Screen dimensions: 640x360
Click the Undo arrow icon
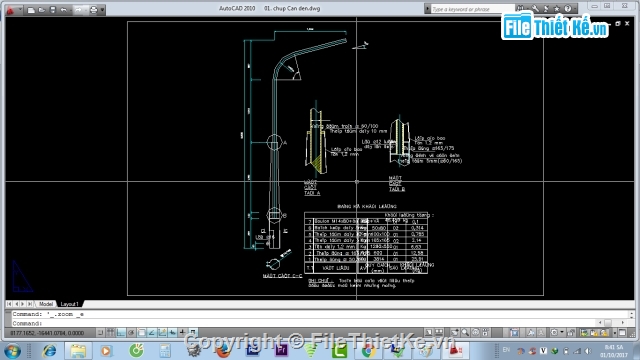click(64, 10)
